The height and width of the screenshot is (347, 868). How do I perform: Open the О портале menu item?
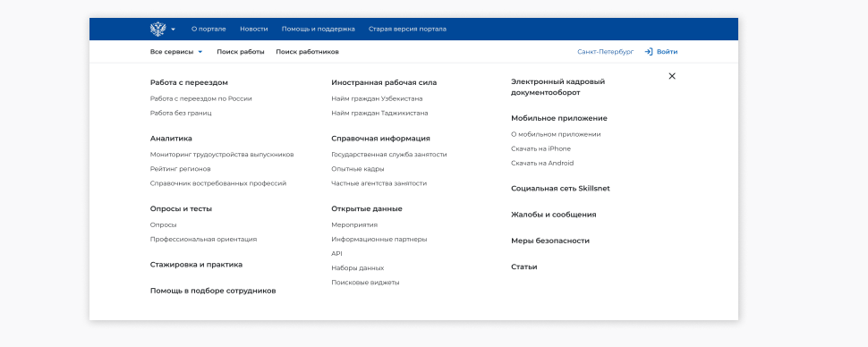(x=208, y=29)
